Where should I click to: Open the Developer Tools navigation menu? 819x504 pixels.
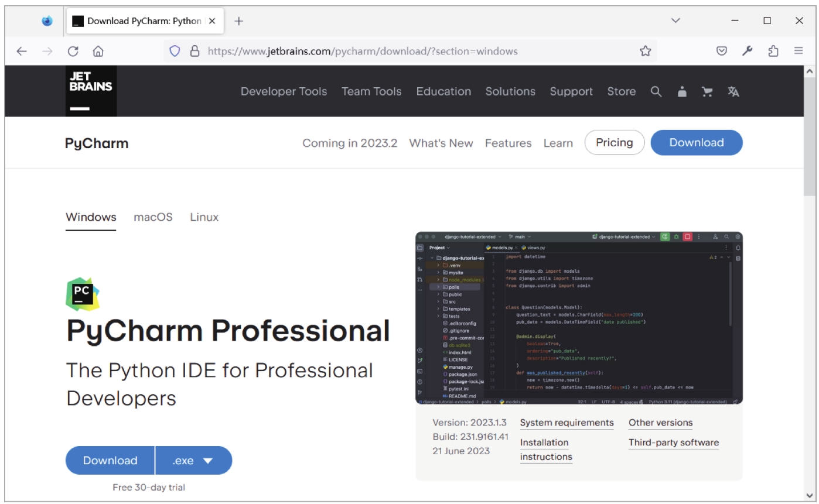click(284, 91)
